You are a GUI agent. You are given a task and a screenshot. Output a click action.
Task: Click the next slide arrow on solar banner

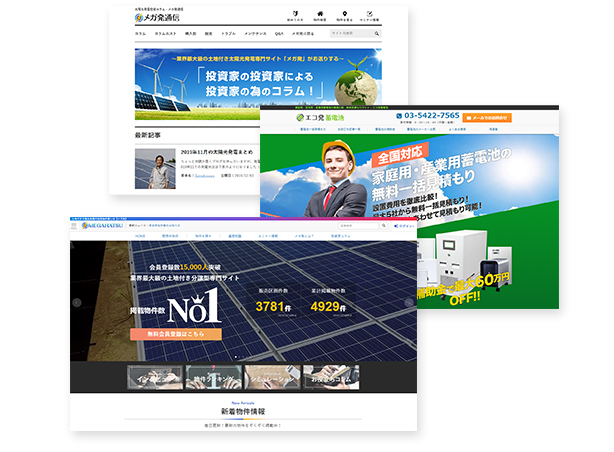[408, 303]
